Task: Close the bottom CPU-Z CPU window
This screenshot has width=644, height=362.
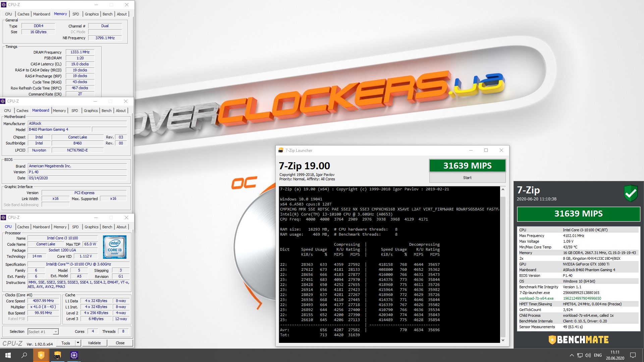Action: coord(126,218)
